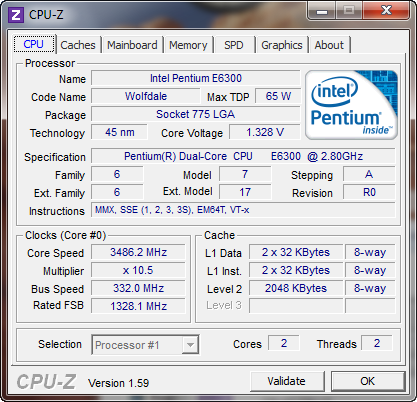Click the Intel Pentium inside logo
Viewport: 417px width, 402px height.
click(351, 105)
